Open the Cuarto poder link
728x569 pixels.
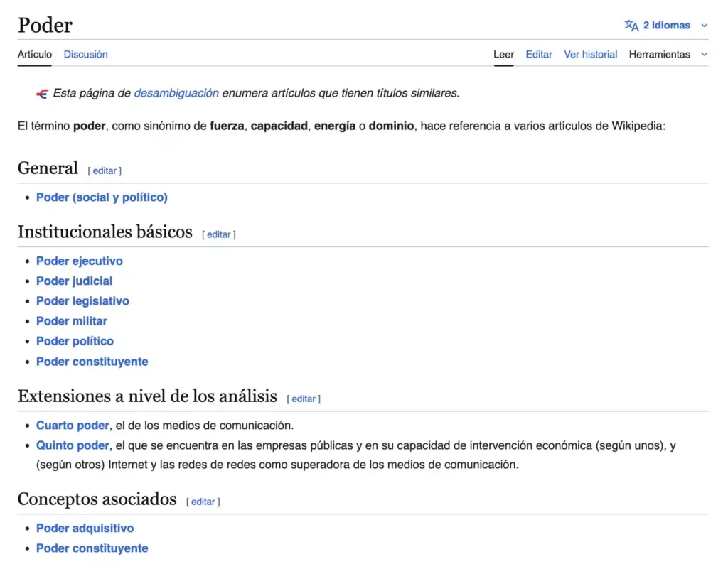click(x=73, y=426)
